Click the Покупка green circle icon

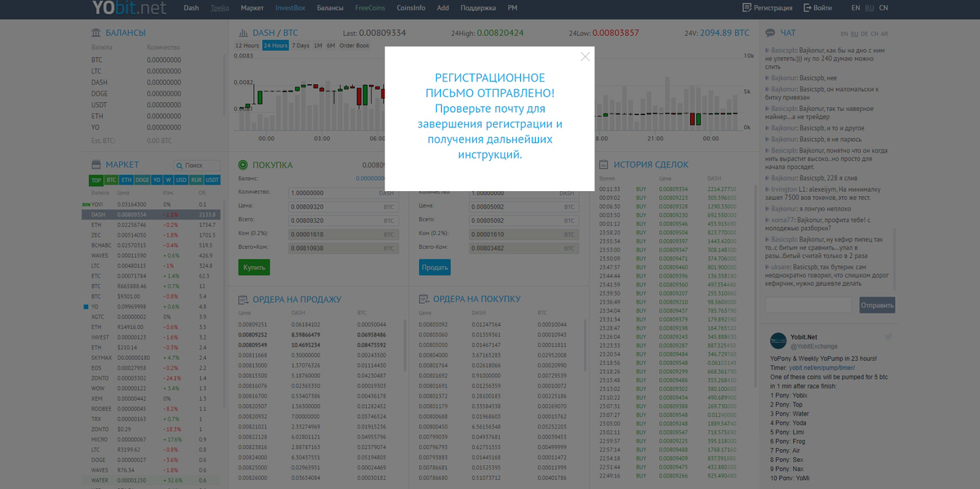click(x=243, y=165)
